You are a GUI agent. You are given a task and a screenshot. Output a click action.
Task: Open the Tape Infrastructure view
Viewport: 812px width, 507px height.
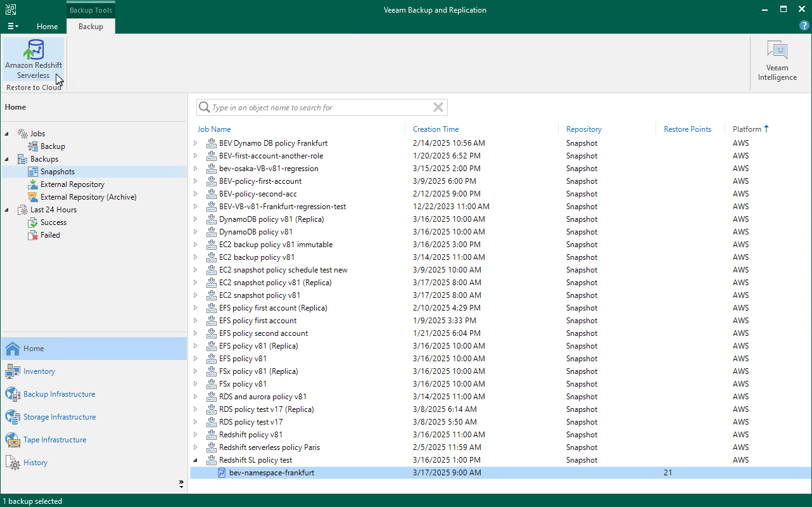pos(94,440)
